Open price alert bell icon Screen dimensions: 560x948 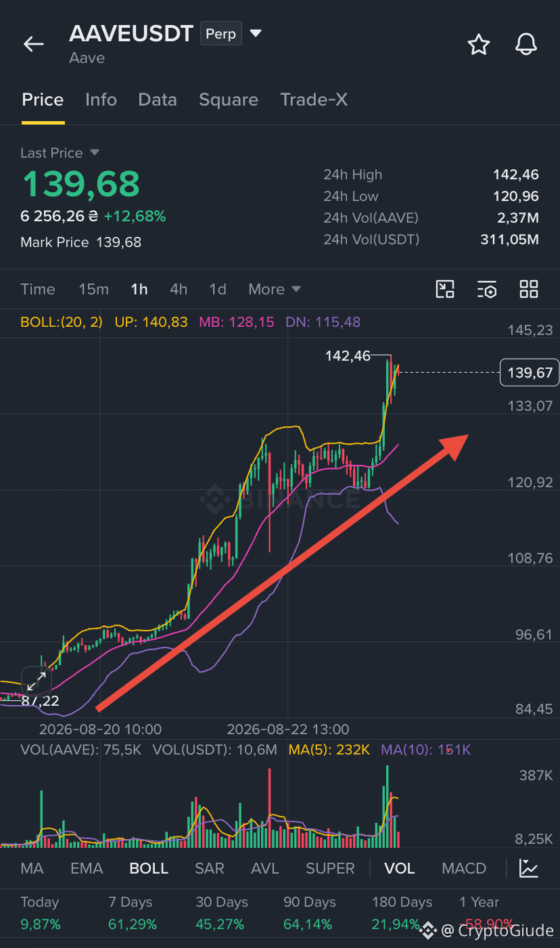(526, 45)
